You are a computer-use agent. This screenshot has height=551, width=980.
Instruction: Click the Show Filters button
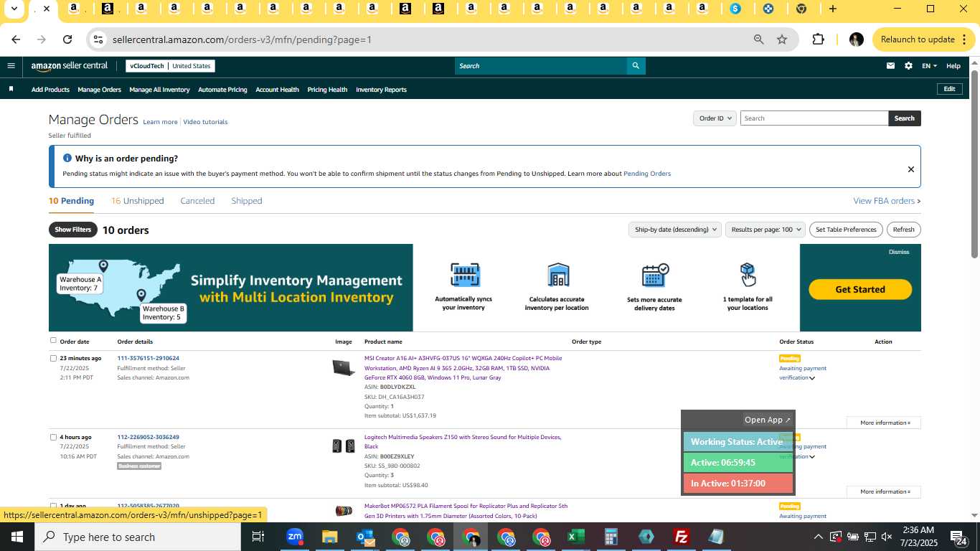pyautogui.click(x=73, y=230)
